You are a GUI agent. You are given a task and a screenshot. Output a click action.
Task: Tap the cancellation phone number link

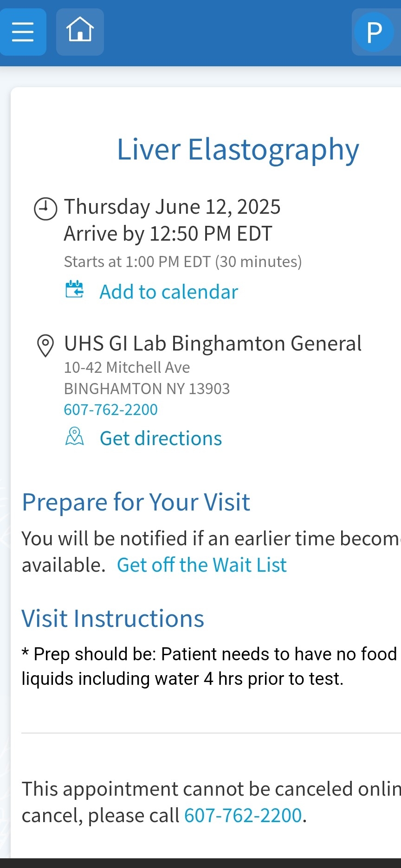pyautogui.click(x=243, y=816)
